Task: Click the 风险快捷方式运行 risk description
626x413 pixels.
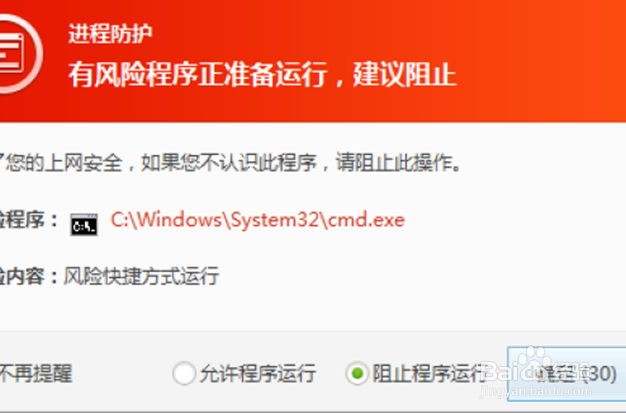Action: click(x=141, y=276)
